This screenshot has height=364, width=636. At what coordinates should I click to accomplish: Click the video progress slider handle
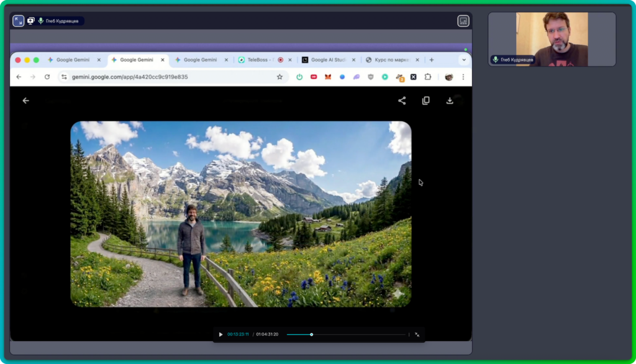click(x=312, y=335)
